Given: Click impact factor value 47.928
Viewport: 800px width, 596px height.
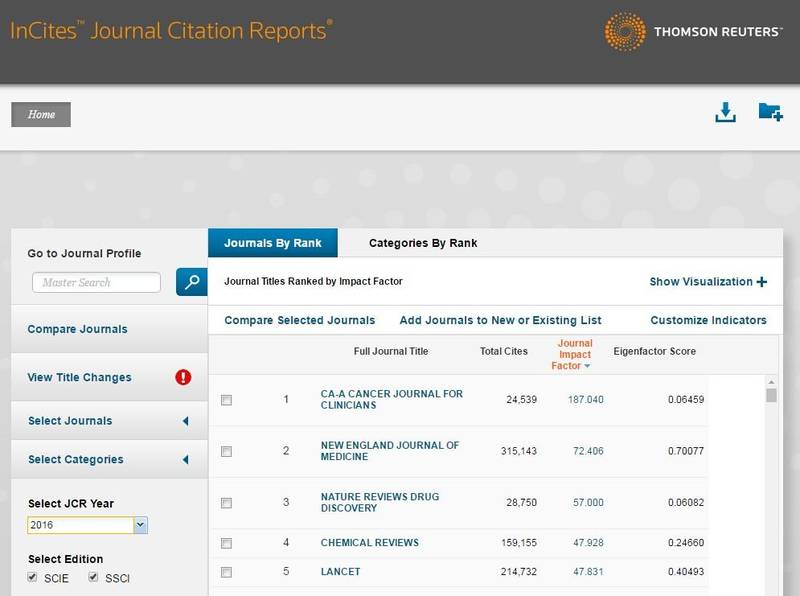Looking at the screenshot, I should click(x=588, y=543).
